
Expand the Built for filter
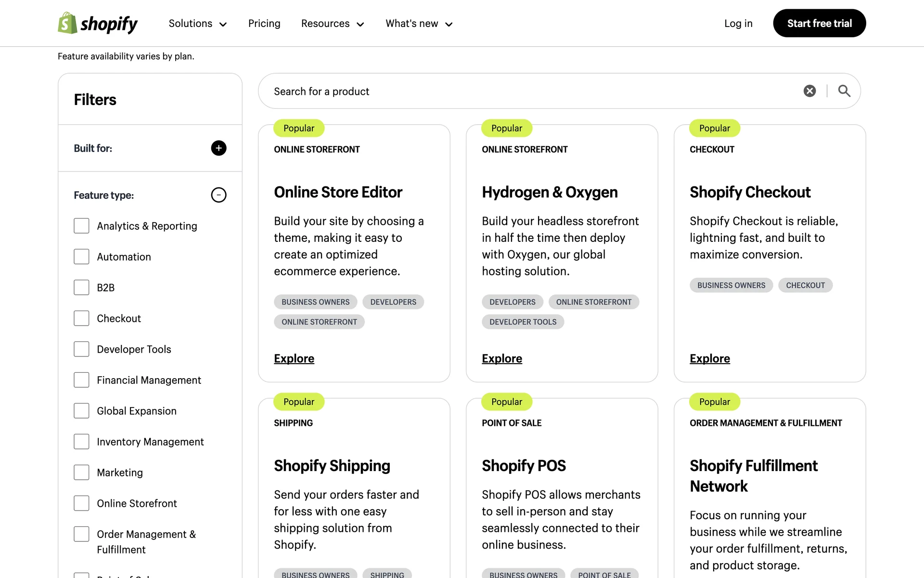[x=218, y=148]
